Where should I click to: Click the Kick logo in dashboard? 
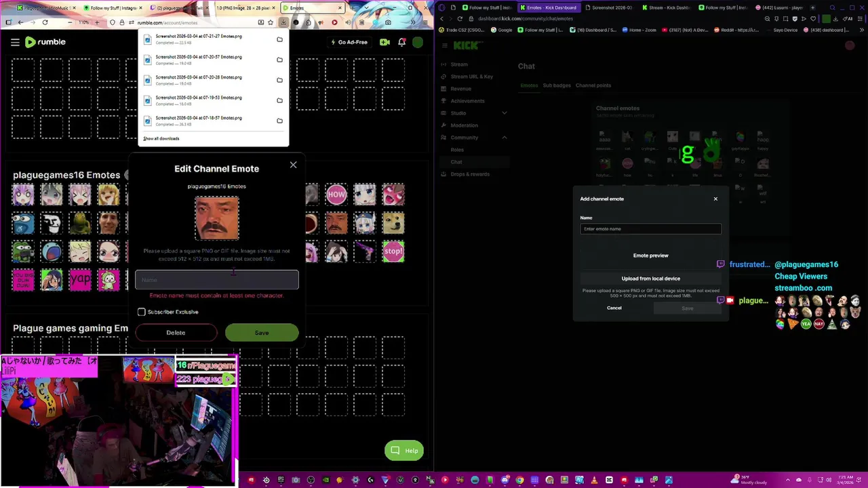pos(466,45)
